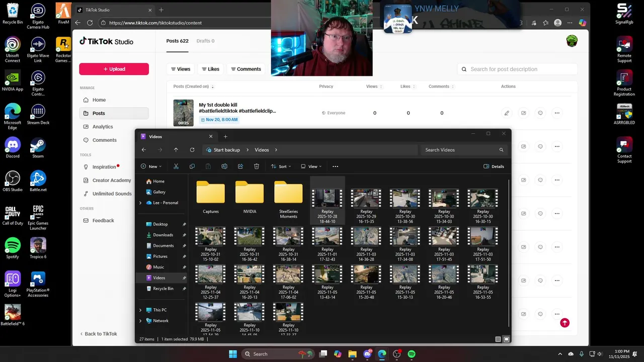Screen dimensions: 644x362
Task: Expand the Network tree node
Action: click(x=140, y=321)
